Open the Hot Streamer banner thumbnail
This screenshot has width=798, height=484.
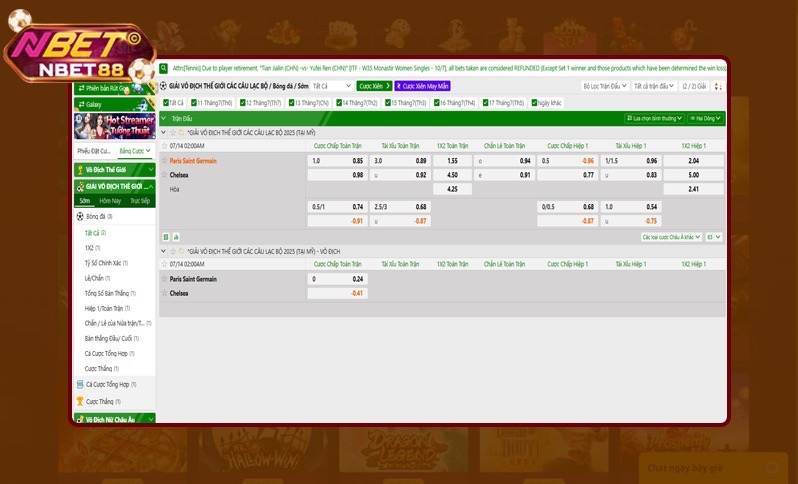click(113, 126)
